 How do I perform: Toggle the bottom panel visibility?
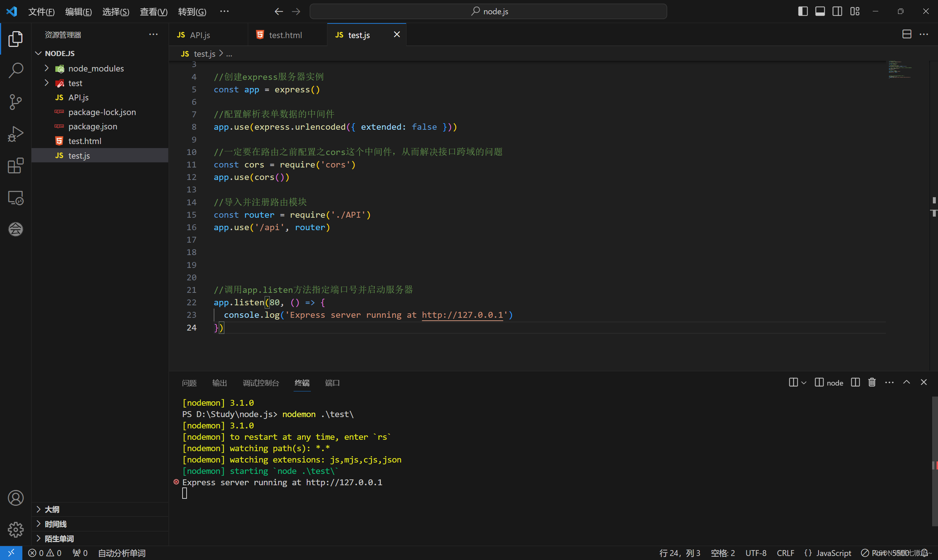(820, 11)
